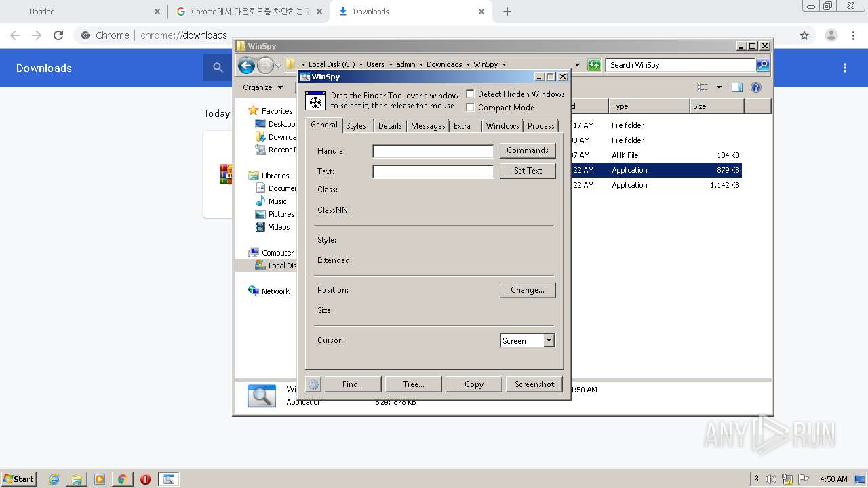Click the Copy button
Screen dimensions: 868x488
point(474,384)
